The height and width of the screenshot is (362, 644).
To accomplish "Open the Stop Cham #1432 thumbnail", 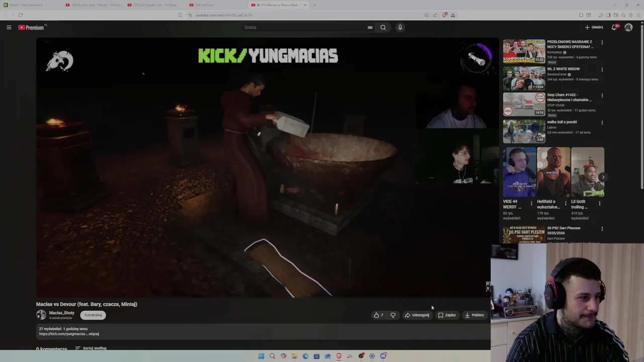I will 524,104.
